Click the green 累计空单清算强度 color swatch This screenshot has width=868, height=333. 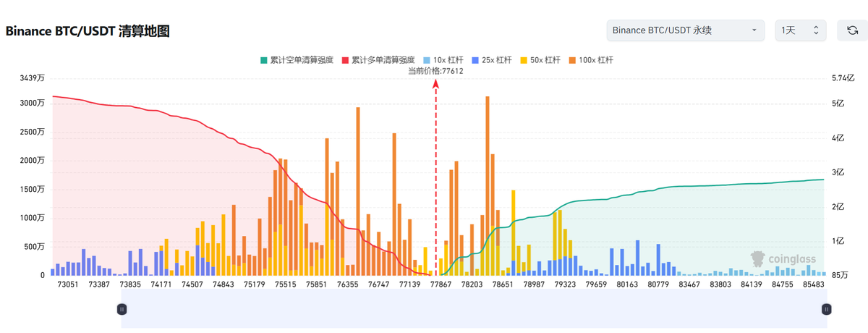[x=264, y=60]
